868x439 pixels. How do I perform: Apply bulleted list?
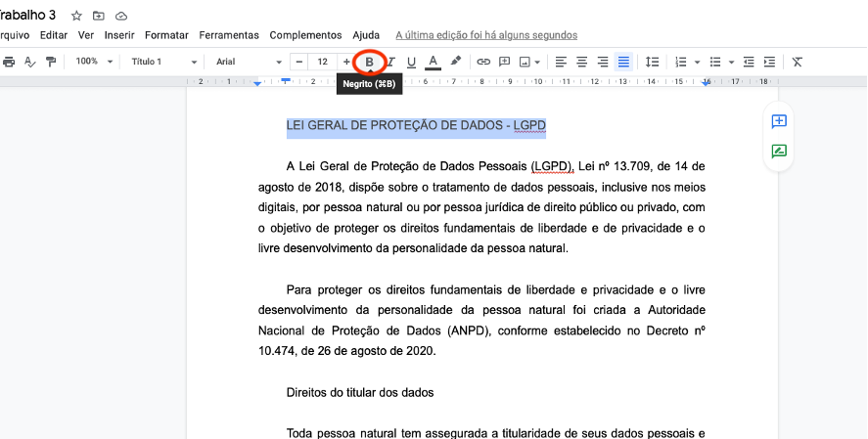click(715, 62)
